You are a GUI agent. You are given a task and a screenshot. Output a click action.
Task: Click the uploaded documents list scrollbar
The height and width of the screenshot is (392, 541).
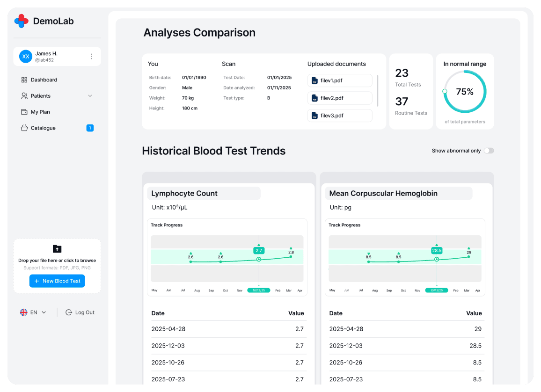click(378, 91)
